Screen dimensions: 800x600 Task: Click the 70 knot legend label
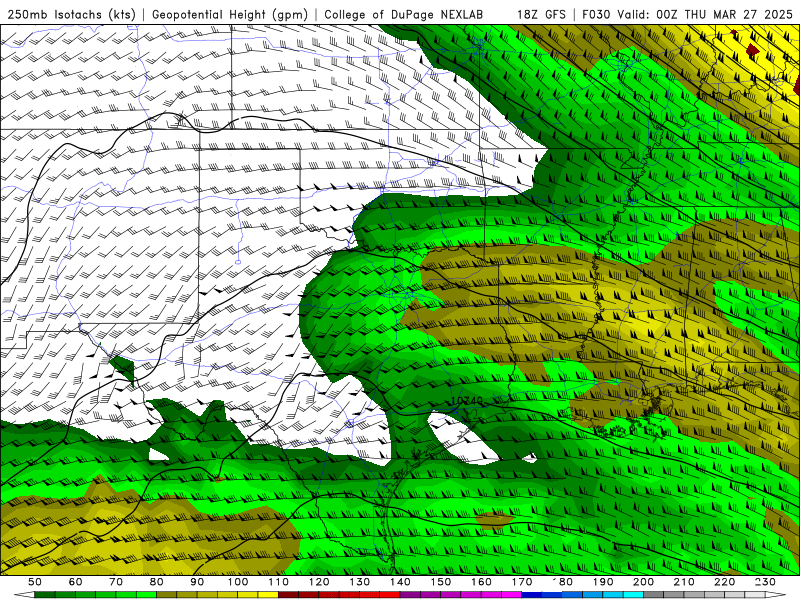click(x=116, y=582)
